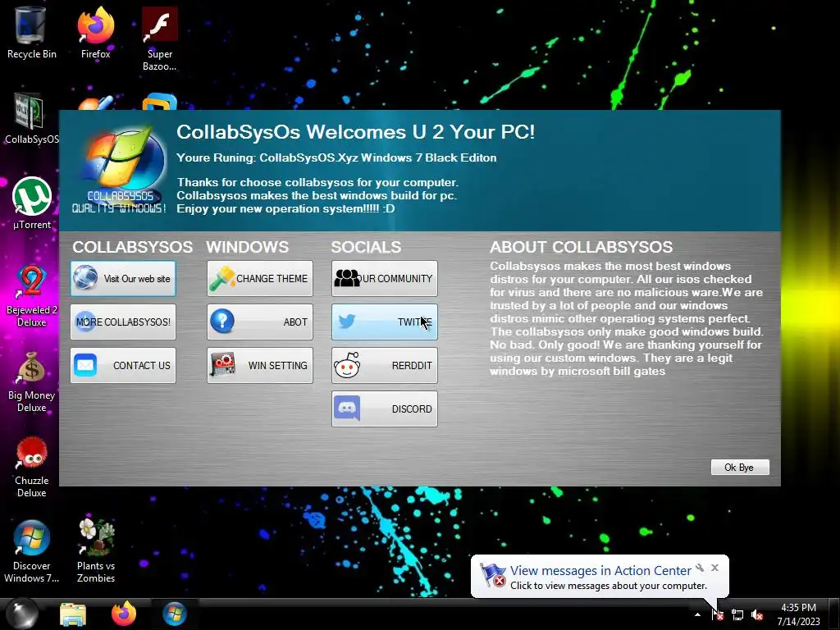This screenshot has height=630, width=840.
Task: Click Visit Our web site button
Action: [123, 279]
